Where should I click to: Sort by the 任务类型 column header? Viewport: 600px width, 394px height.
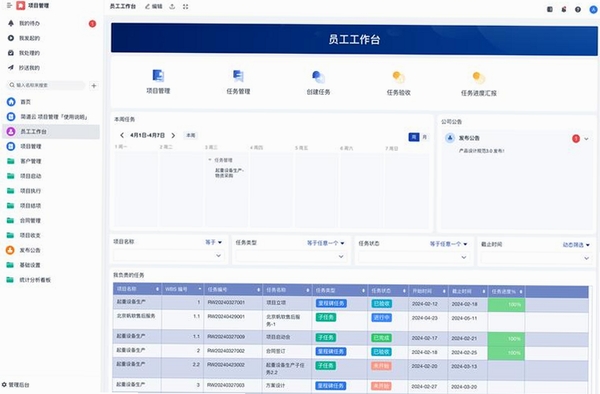tap(340, 291)
